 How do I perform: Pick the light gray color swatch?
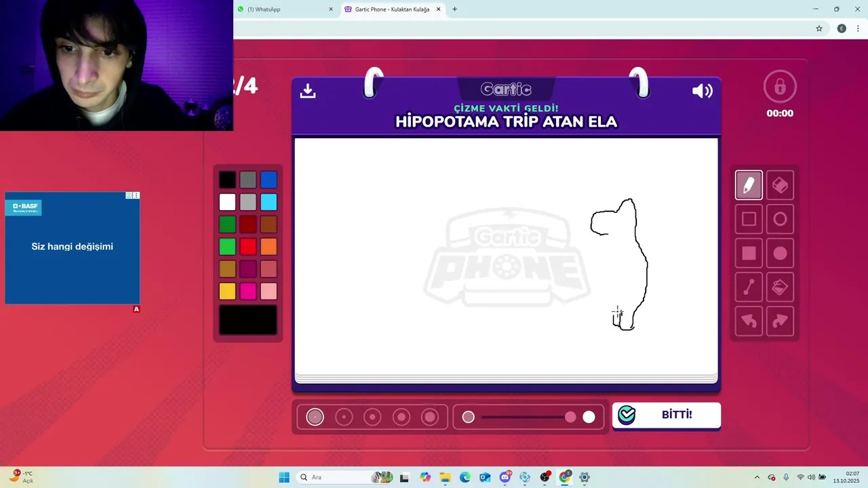[x=248, y=202]
